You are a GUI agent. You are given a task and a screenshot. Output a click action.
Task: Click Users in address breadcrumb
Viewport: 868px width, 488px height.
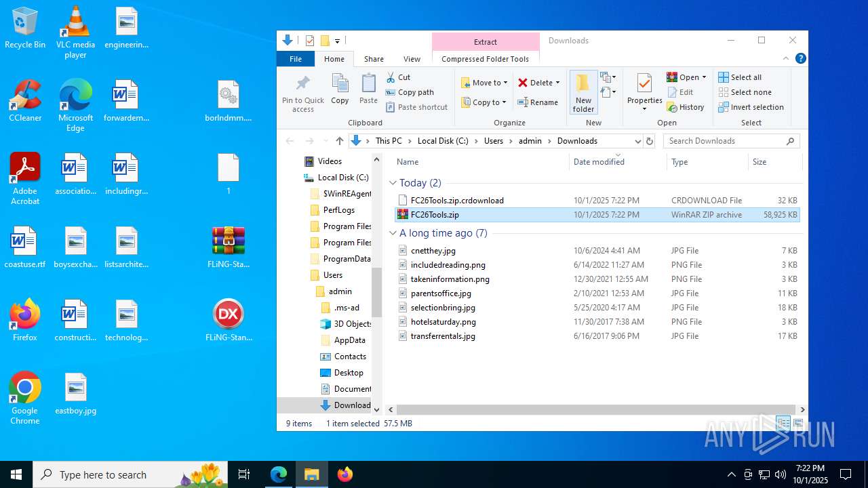coord(494,141)
